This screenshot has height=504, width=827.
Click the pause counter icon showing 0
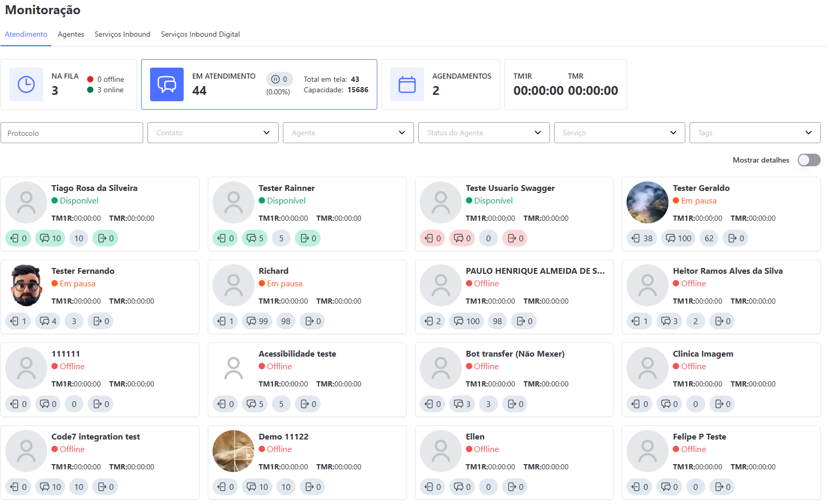tap(279, 79)
